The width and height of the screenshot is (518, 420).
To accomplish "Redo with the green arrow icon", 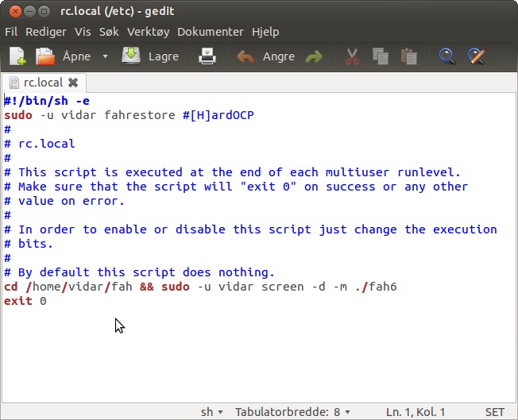I will (314, 57).
